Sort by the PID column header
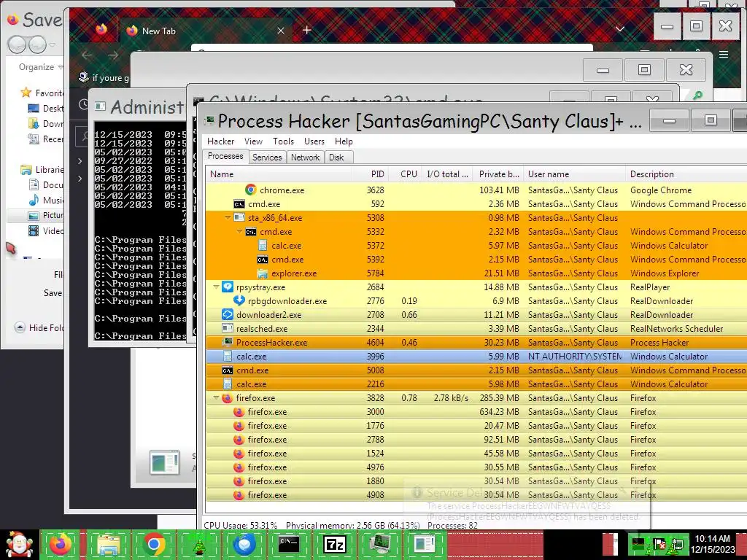Image resolution: width=747 pixels, height=560 pixels. click(x=370, y=174)
